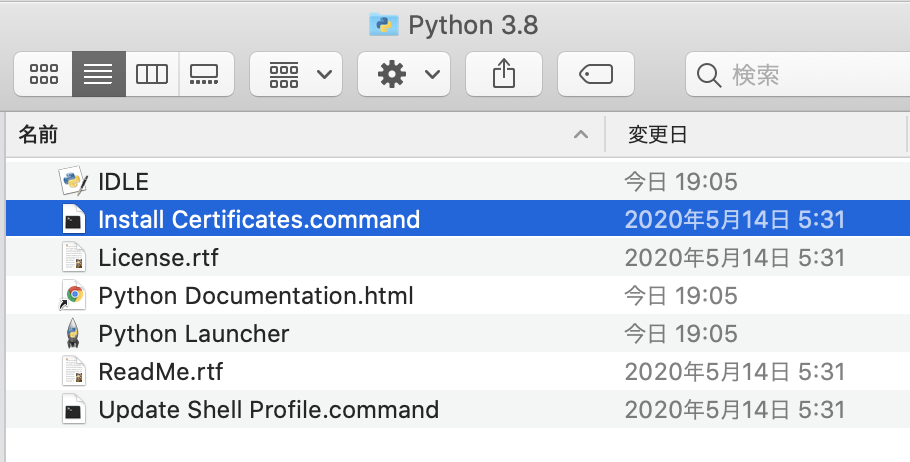
Task: Click the License.rtf document icon
Action: (x=74, y=257)
